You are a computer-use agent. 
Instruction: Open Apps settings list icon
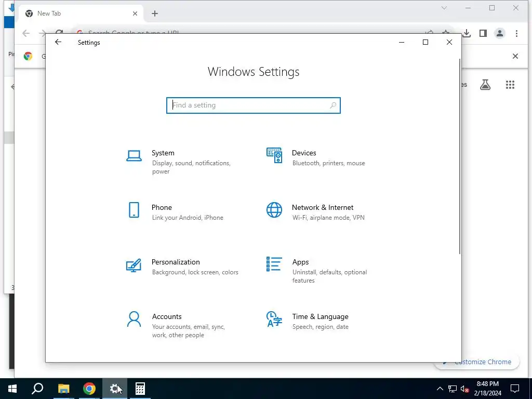coord(274,264)
